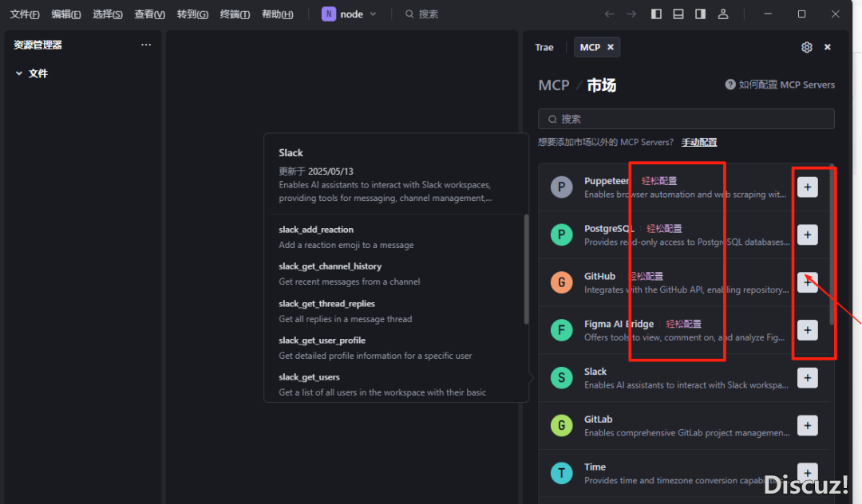The width and height of the screenshot is (862, 504).
Task: Focus the MCP market search field
Action: (686, 119)
